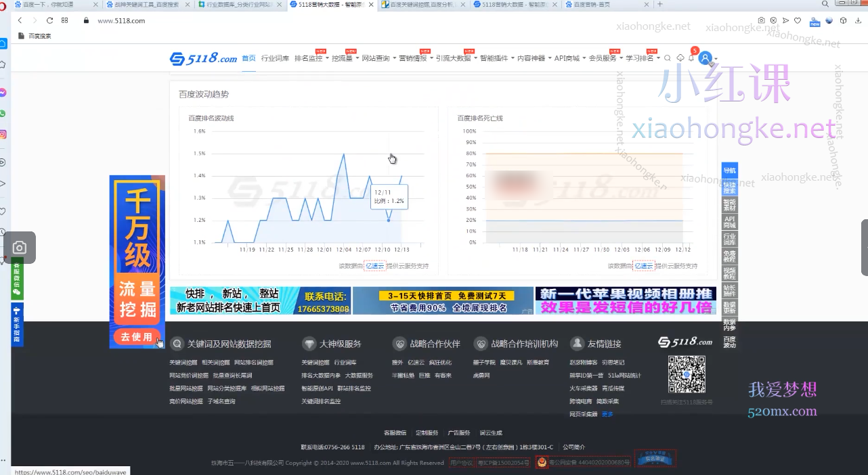Image resolution: width=868 pixels, height=475 pixels.
Task: Expand the 营销情报 dropdown menu
Action: [414, 58]
